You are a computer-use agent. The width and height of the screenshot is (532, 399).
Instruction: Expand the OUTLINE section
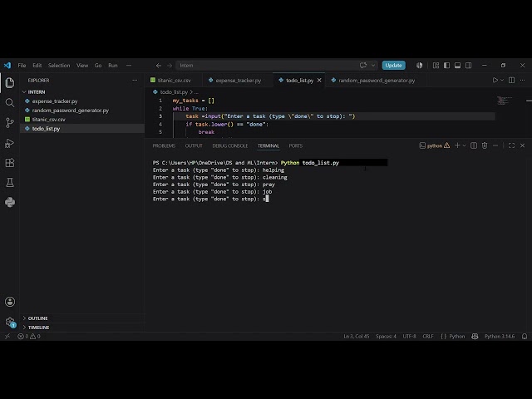(x=37, y=318)
